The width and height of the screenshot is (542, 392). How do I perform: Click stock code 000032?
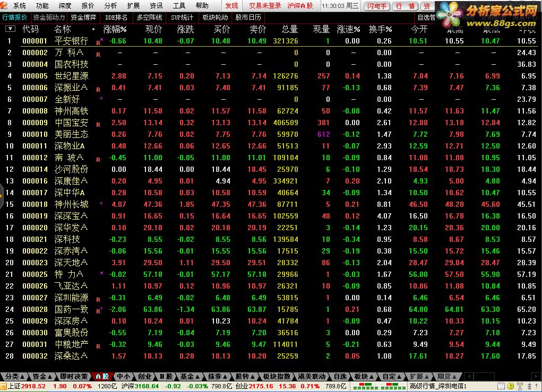pos(35,356)
